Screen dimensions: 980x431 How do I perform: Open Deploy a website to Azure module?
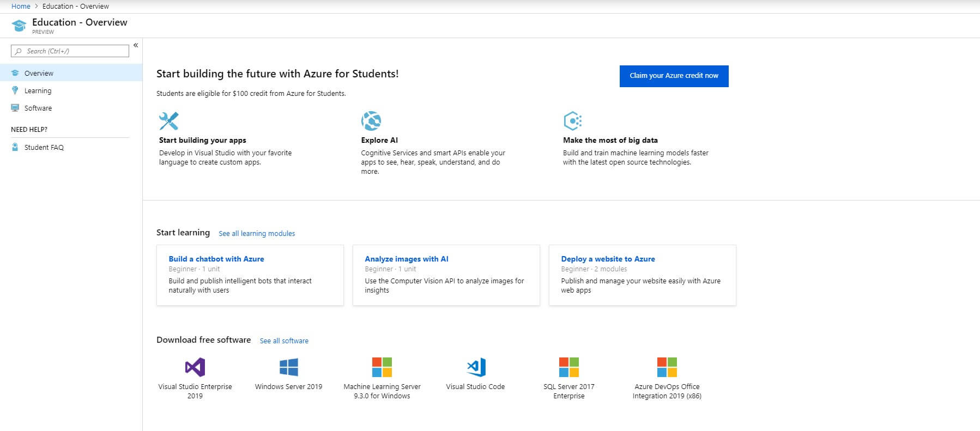608,259
